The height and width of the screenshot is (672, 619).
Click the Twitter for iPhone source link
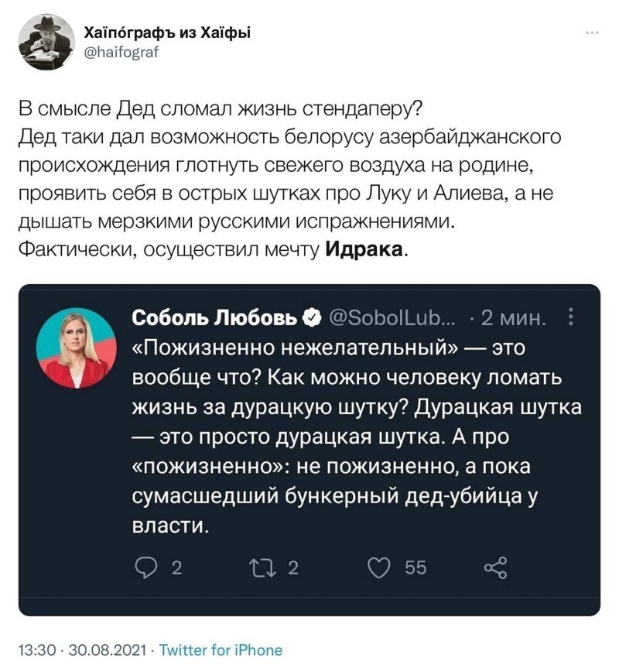pos(221,650)
